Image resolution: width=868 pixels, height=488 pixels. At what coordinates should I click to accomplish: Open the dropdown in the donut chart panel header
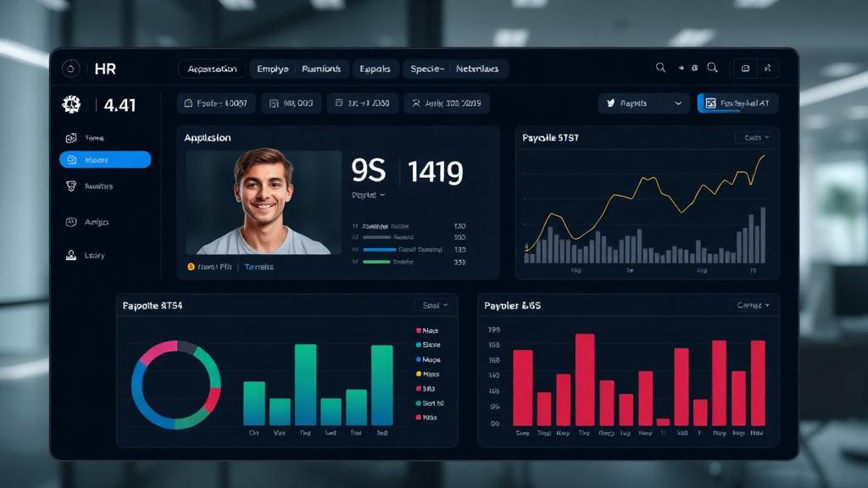(435, 305)
